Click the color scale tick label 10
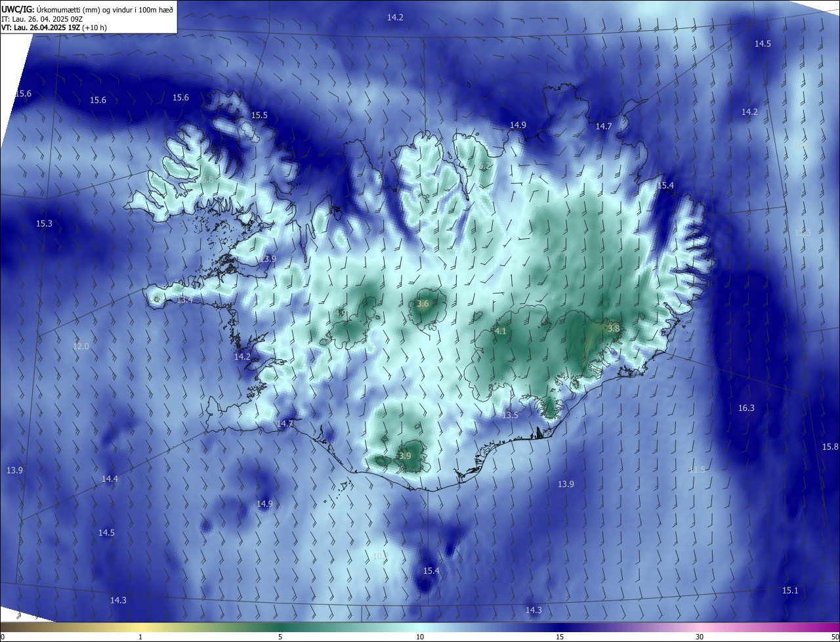 pyautogui.click(x=420, y=637)
